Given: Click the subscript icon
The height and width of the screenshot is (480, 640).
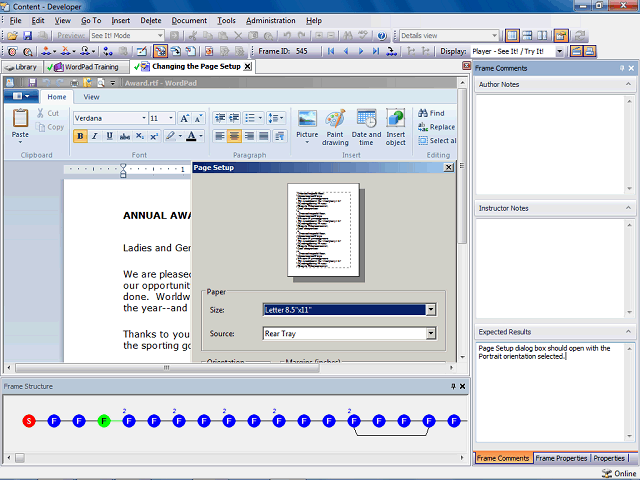Looking at the screenshot, I should [x=140, y=136].
